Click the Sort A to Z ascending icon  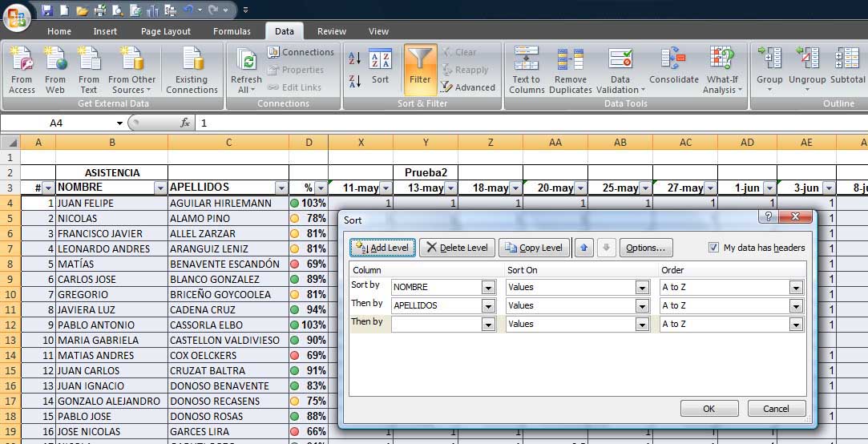click(354, 59)
